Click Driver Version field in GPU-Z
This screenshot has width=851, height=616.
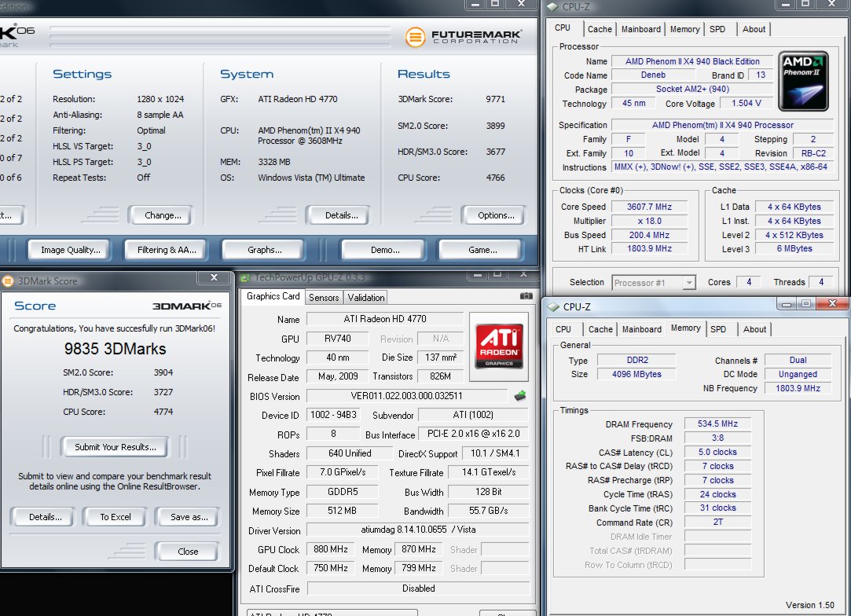click(418, 530)
